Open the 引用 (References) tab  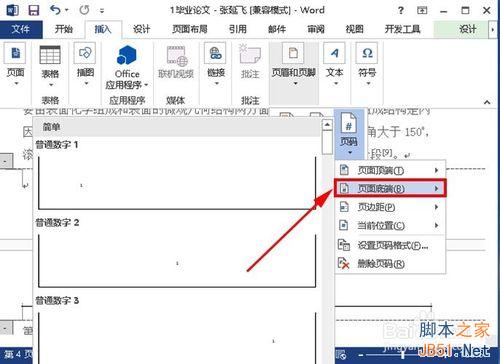[x=238, y=29]
